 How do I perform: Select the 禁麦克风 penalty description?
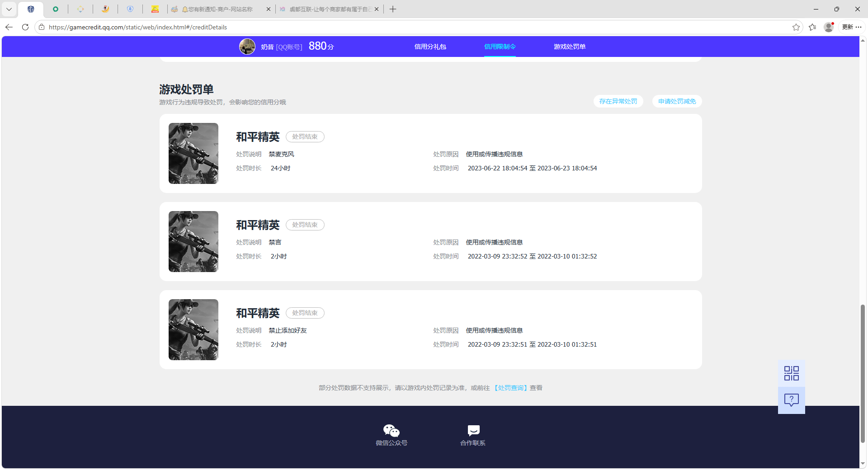tap(281, 154)
